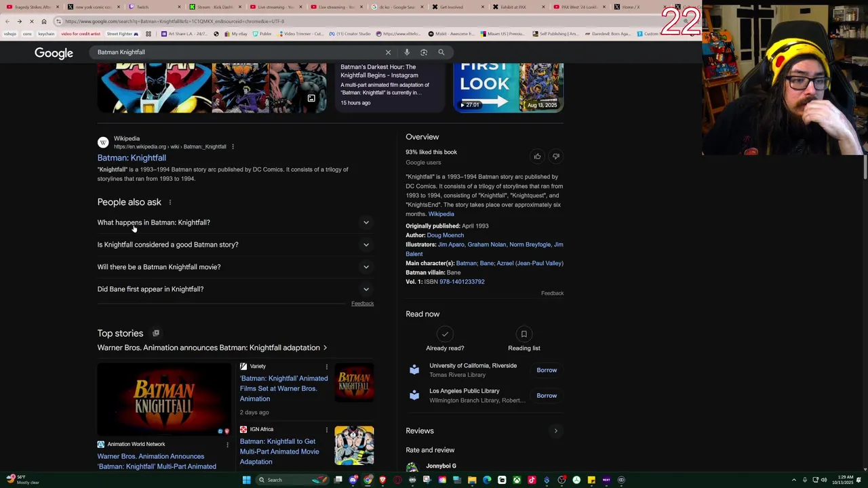Expand "Will there be a Batman Knightfall movie?"
This screenshot has width=868, height=488.
point(235,267)
